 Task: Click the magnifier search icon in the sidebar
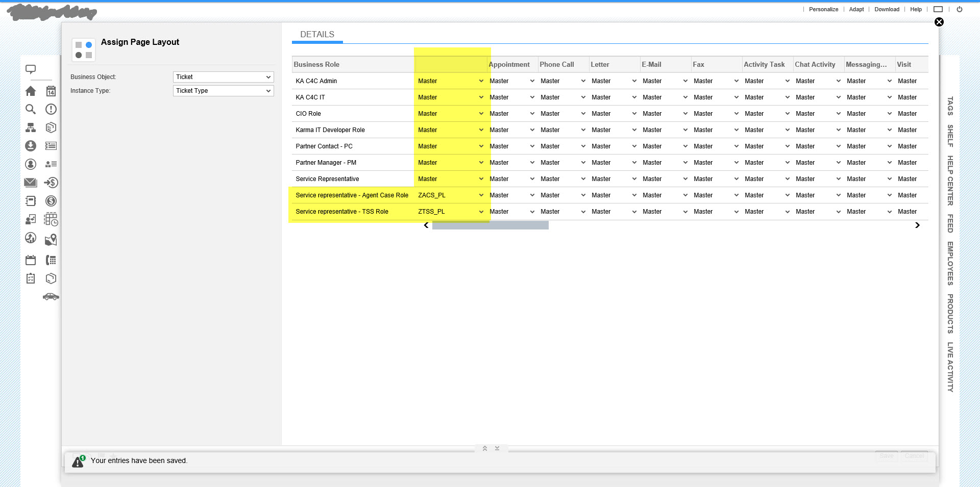[31, 109]
